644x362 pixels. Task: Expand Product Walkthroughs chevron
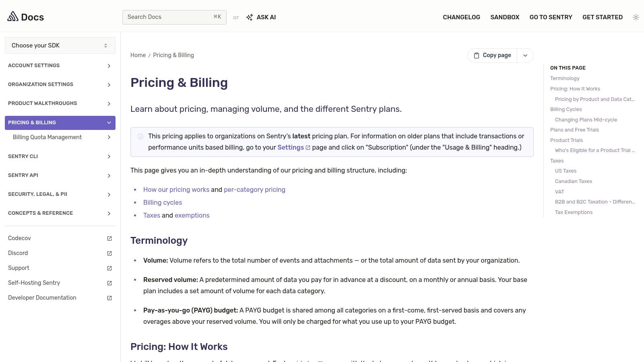coord(109,103)
